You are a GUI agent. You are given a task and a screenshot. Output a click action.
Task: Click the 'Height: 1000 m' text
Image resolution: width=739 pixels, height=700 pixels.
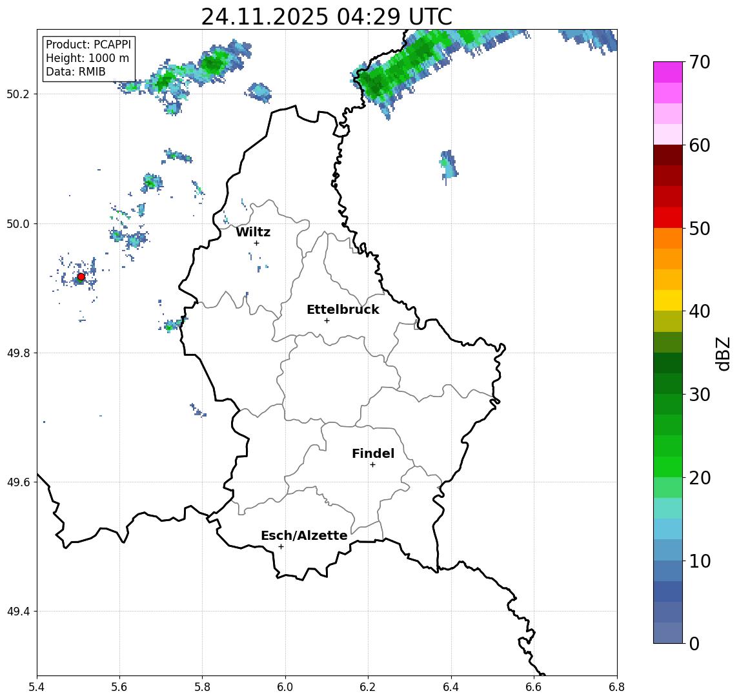click(x=87, y=58)
